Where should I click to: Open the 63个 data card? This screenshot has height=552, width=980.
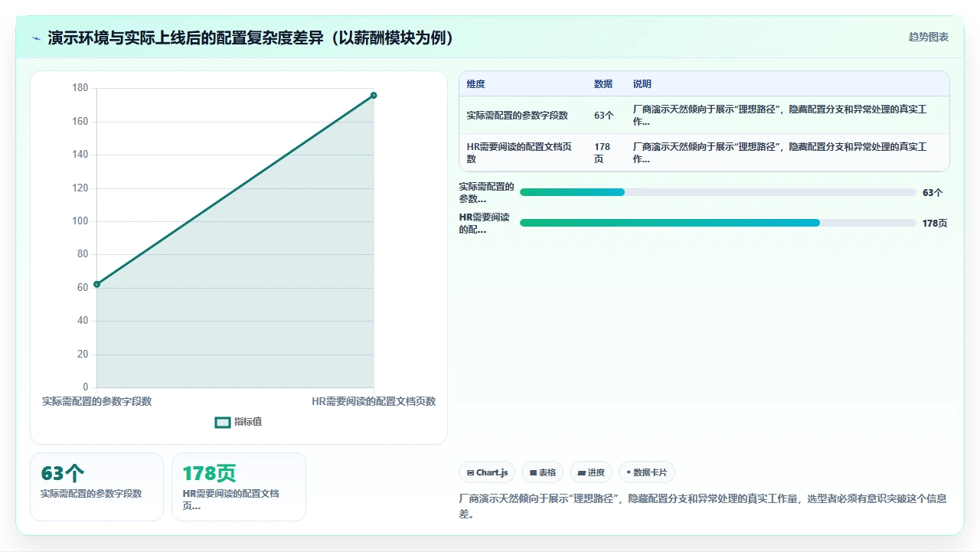coord(96,487)
